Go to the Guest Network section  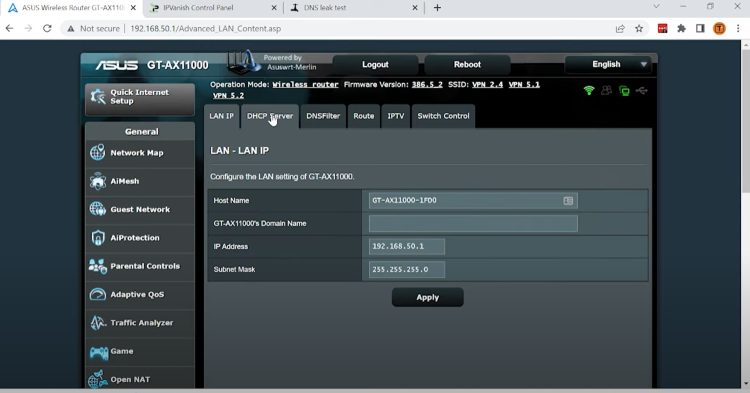click(x=140, y=209)
